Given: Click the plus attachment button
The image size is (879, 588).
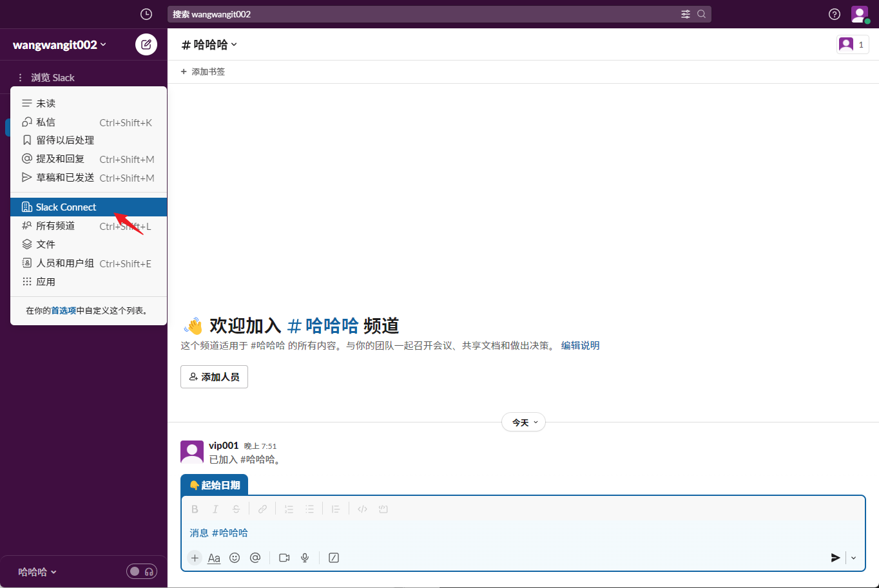Looking at the screenshot, I should click(x=195, y=558).
